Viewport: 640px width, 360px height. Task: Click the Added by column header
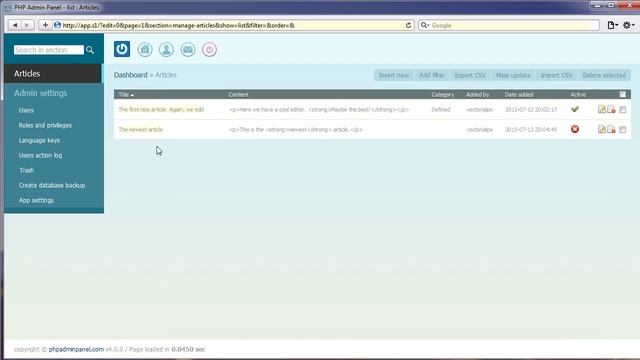point(478,94)
